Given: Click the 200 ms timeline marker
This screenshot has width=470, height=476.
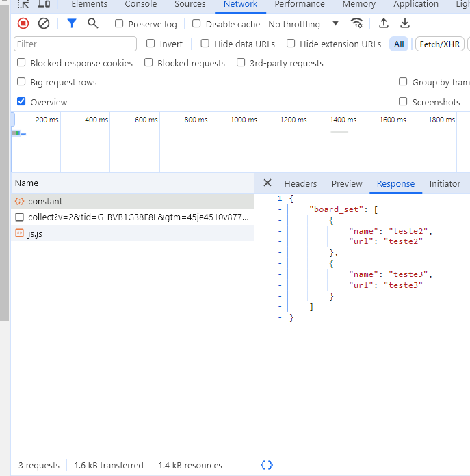Looking at the screenshot, I should coord(47,120).
